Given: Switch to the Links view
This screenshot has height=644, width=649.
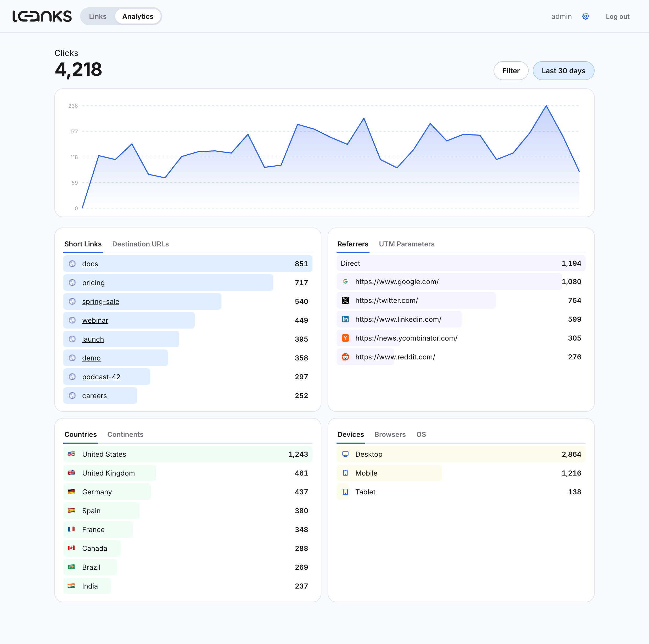Looking at the screenshot, I should tap(98, 16).
